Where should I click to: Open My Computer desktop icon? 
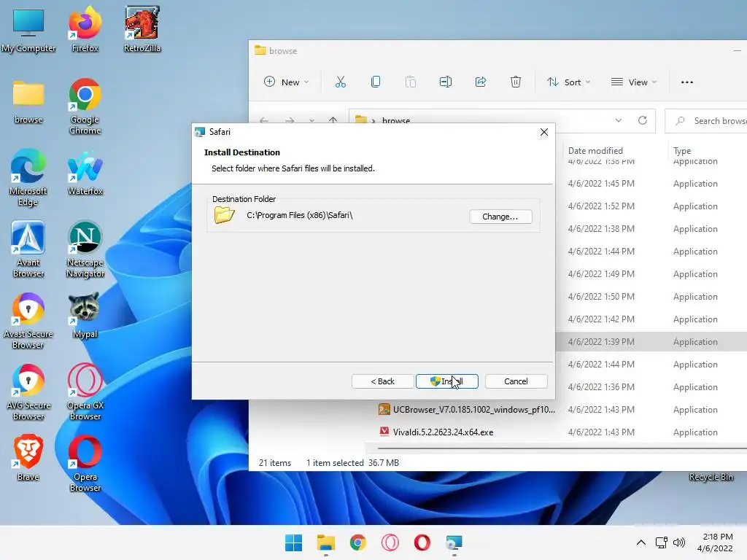click(x=28, y=29)
